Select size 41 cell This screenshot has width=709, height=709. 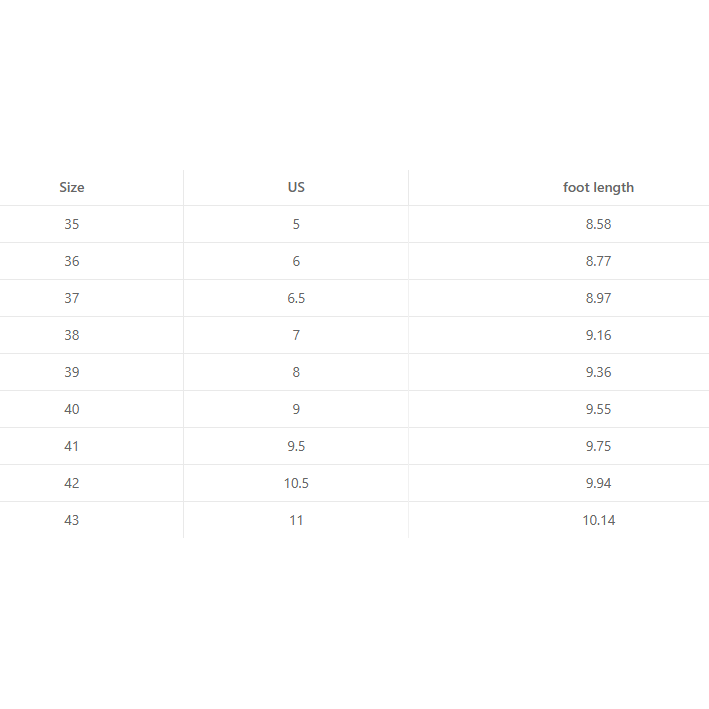click(x=72, y=447)
